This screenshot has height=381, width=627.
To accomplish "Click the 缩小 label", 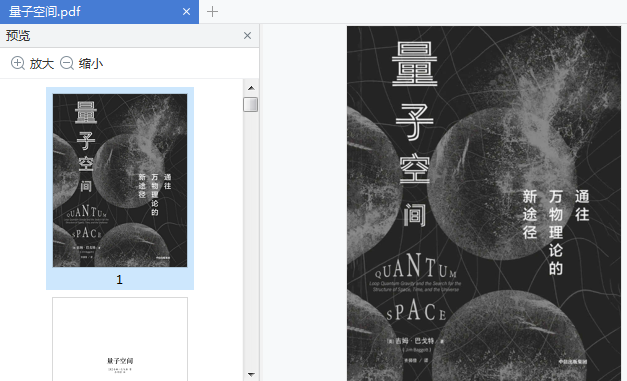I will point(91,64).
